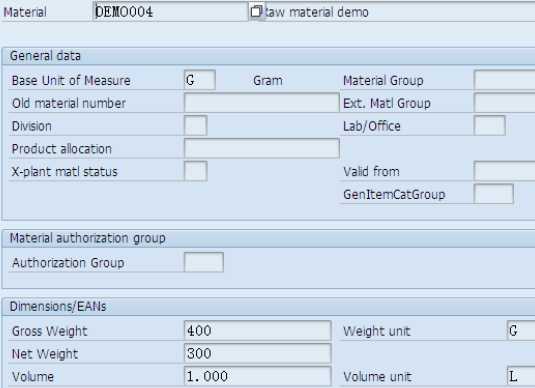Select the Valid from label

point(371,172)
